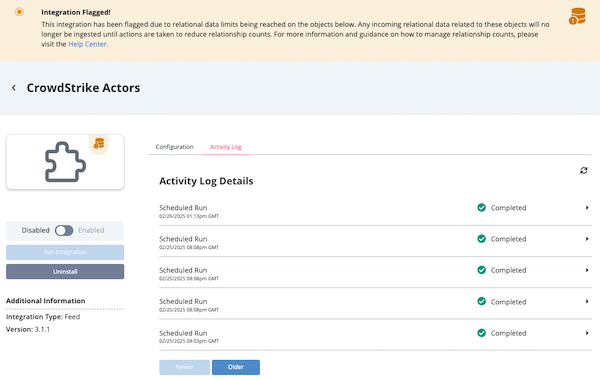This screenshot has width=600, height=380.
Task: Click the Enabled label next to the toggle
Action: 91,230
